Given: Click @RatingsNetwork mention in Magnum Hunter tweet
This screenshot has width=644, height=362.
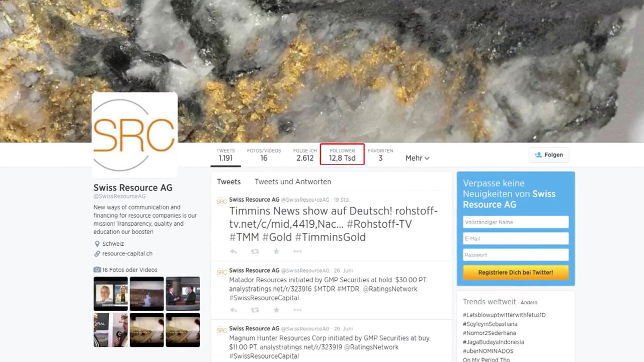Looking at the screenshot, I should [371, 347].
